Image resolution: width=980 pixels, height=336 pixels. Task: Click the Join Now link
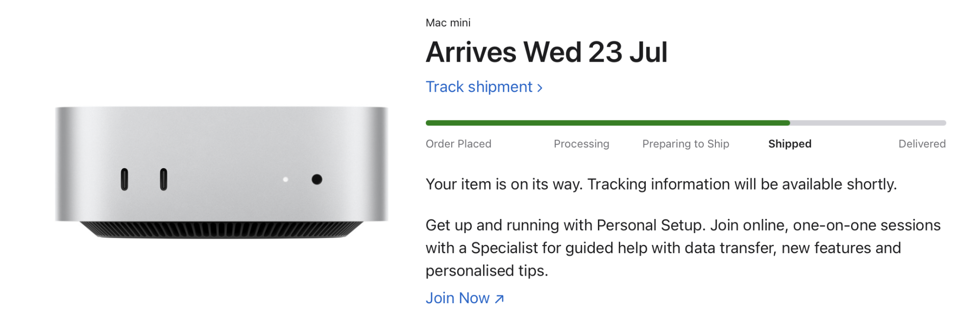[458, 298]
